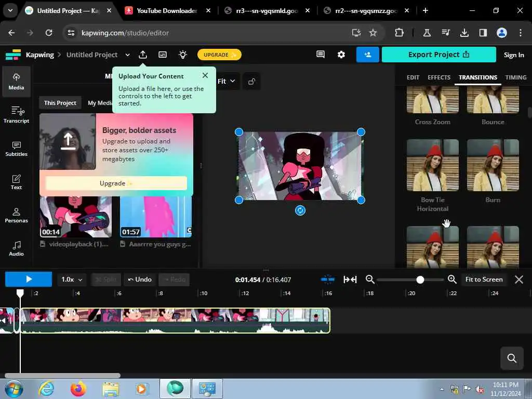Open the browser tab search dropdown arrow

point(10,10)
